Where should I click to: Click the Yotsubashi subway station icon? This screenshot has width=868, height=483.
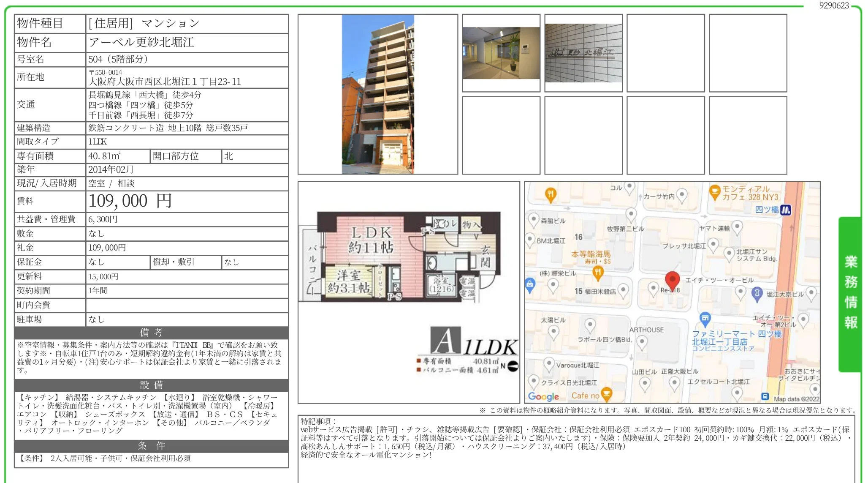[x=786, y=210]
